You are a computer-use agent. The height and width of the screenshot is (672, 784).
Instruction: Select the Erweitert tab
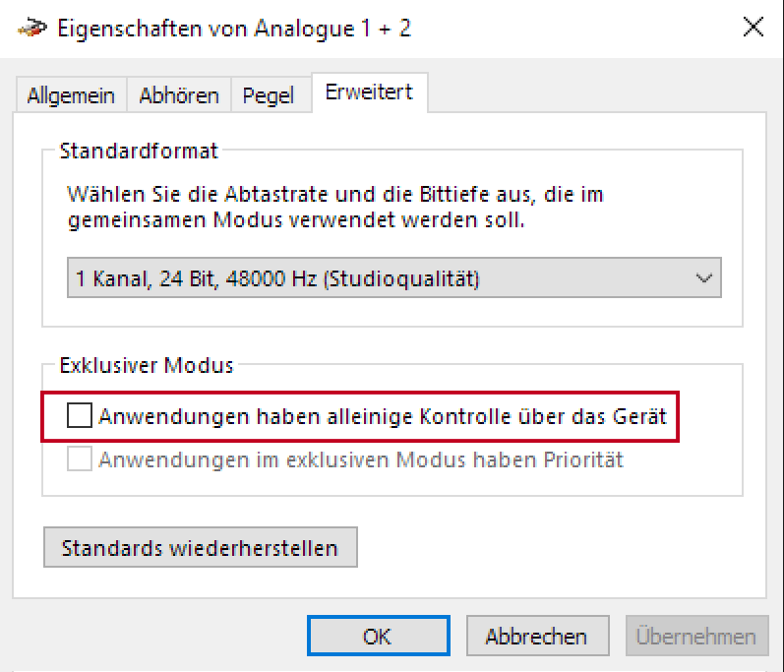[369, 92]
